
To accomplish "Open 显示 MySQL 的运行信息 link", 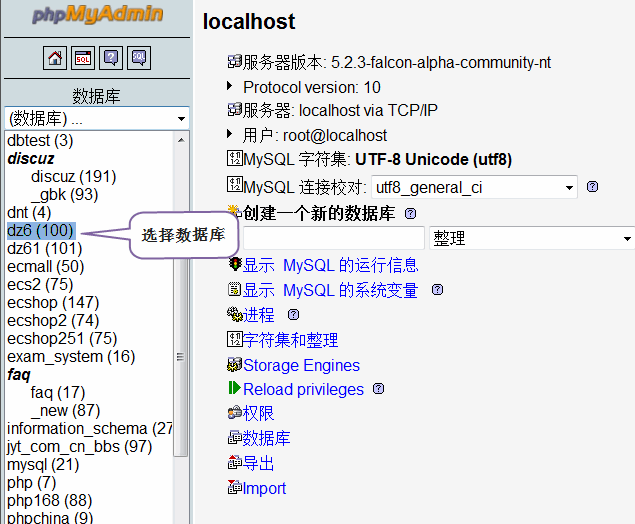I will point(330,265).
